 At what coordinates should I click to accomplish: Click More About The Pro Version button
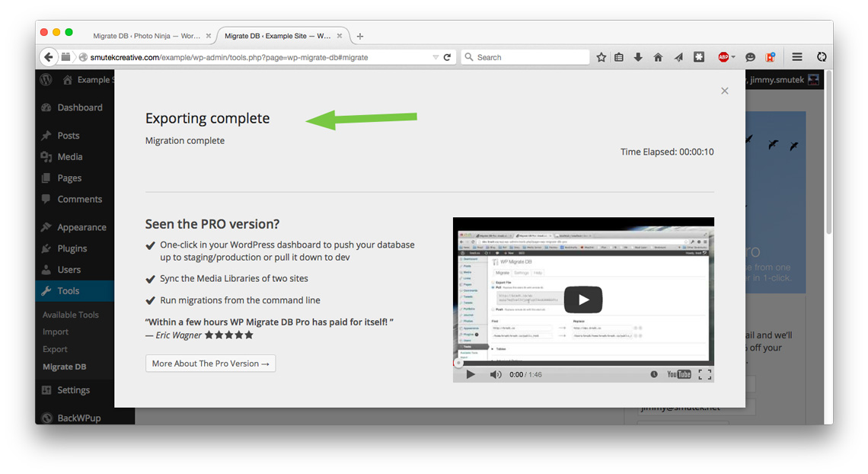[x=210, y=364]
